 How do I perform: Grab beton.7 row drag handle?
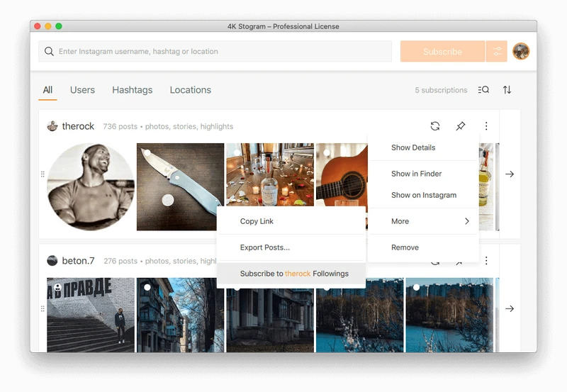(x=43, y=309)
